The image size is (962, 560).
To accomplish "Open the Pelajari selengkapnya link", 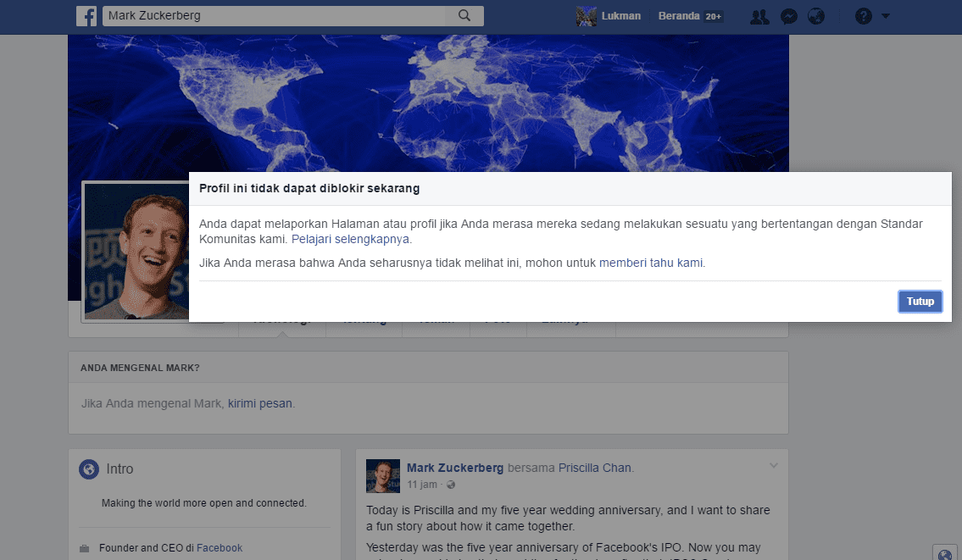I will [350, 239].
